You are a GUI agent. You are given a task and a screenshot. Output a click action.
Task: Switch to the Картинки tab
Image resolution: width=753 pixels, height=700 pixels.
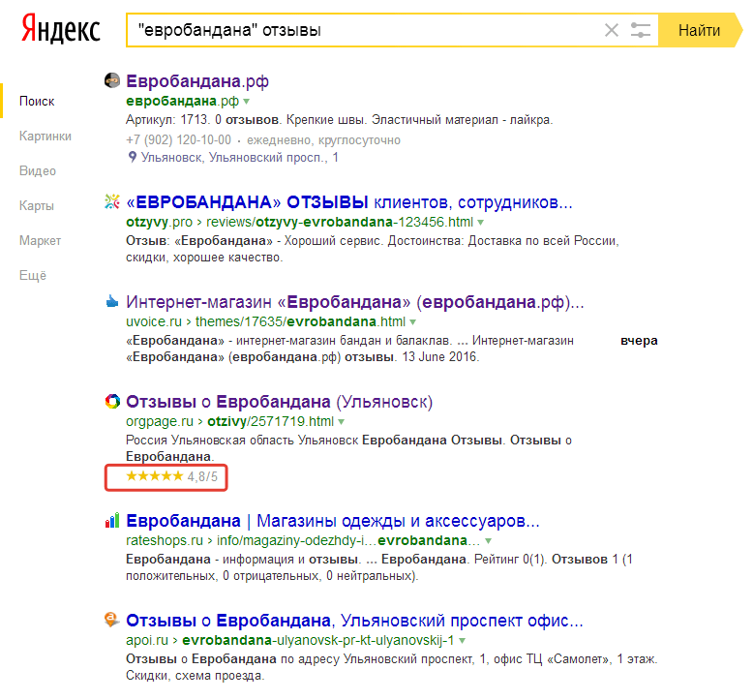pyautogui.click(x=45, y=137)
